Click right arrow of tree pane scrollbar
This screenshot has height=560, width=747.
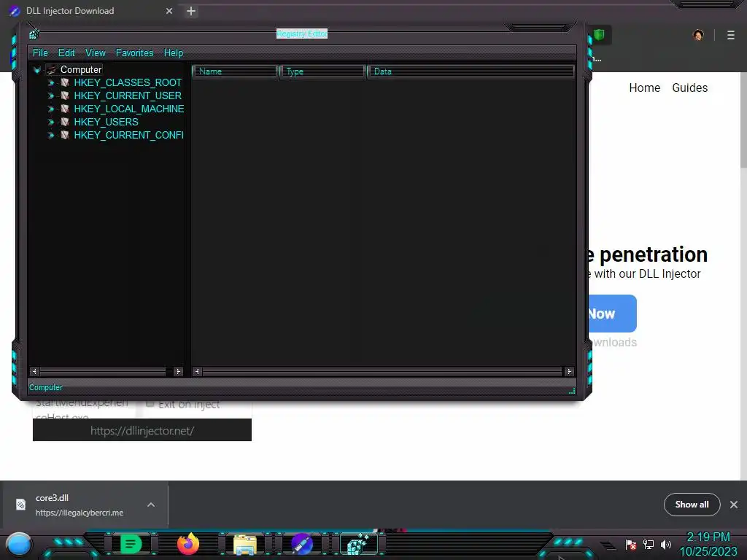point(178,371)
